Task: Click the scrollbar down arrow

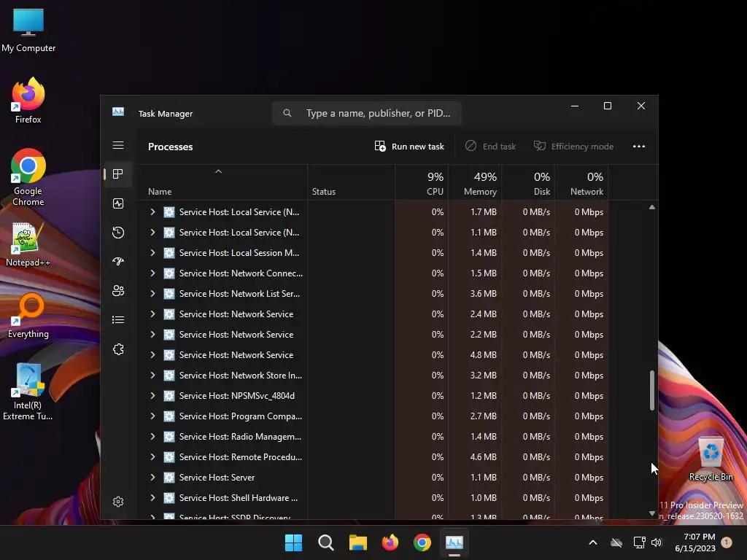Action: (652, 513)
